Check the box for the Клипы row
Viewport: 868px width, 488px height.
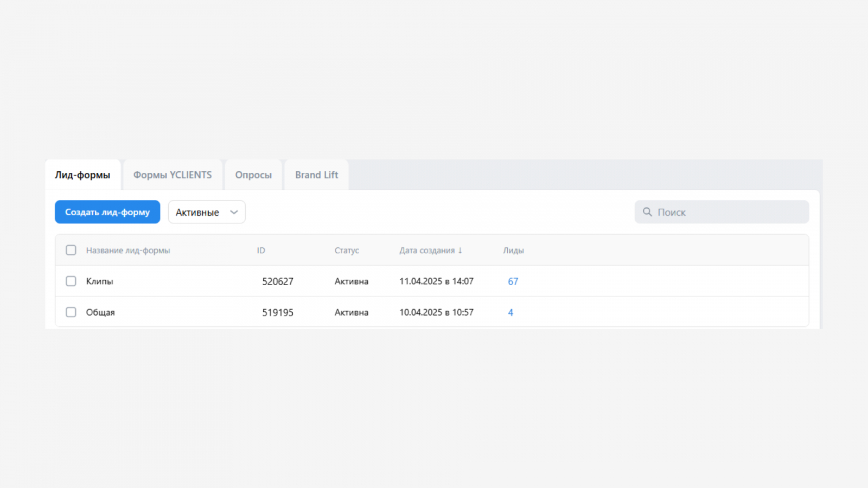pos(71,281)
